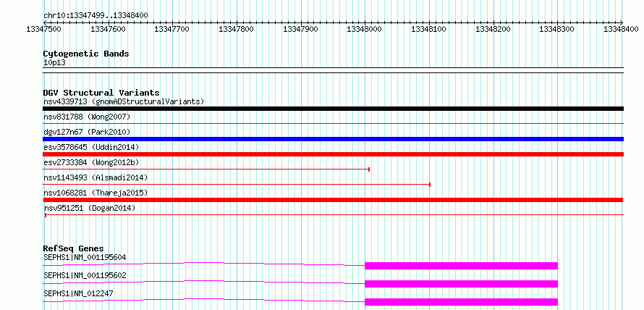Click the 10p13 cytogenetic band line
The width and height of the screenshot is (644, 310).
click(x=333, y=70)
